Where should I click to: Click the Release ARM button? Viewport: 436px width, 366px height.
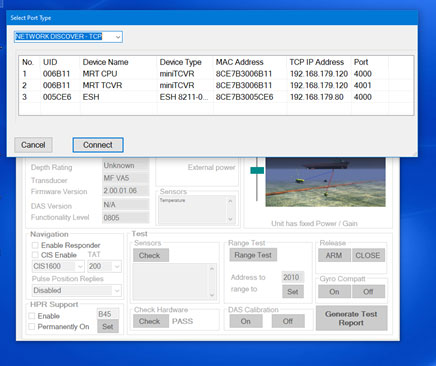(334, 255)
